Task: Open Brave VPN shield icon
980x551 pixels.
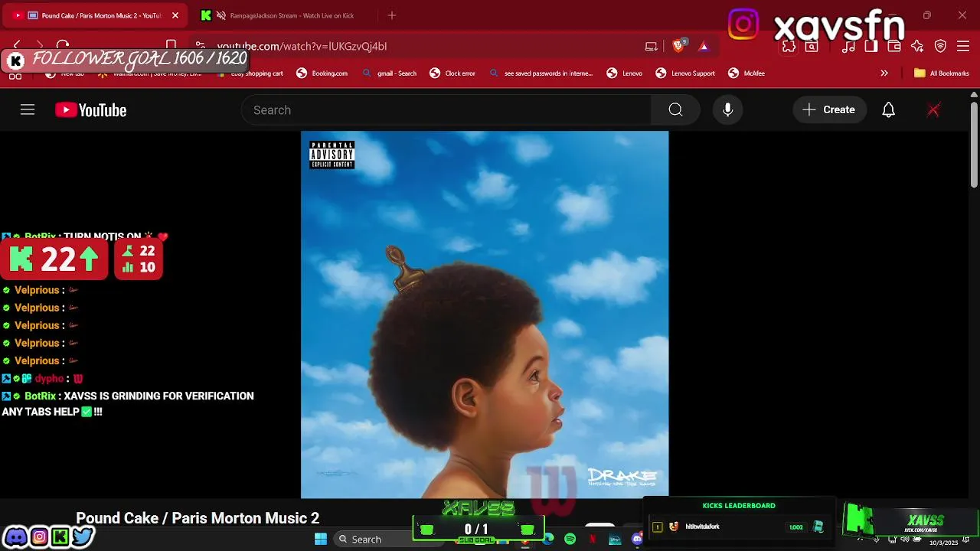Action: pos(941,46)
